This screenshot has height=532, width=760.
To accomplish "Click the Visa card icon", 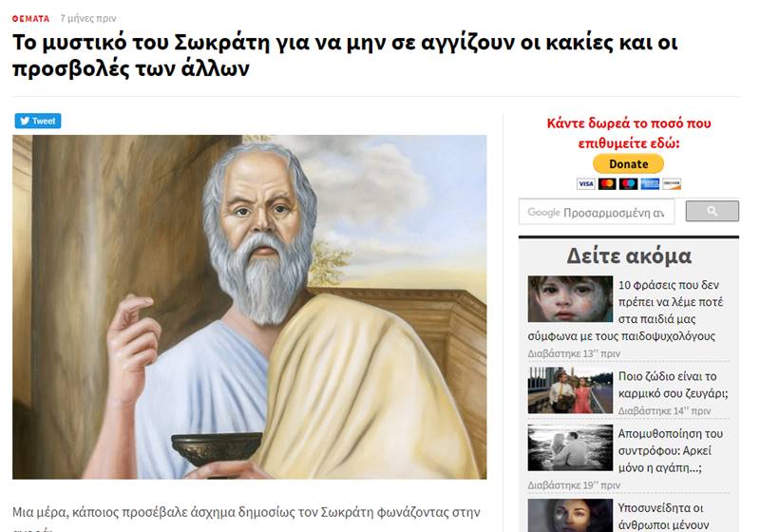I will coord(585,184).
